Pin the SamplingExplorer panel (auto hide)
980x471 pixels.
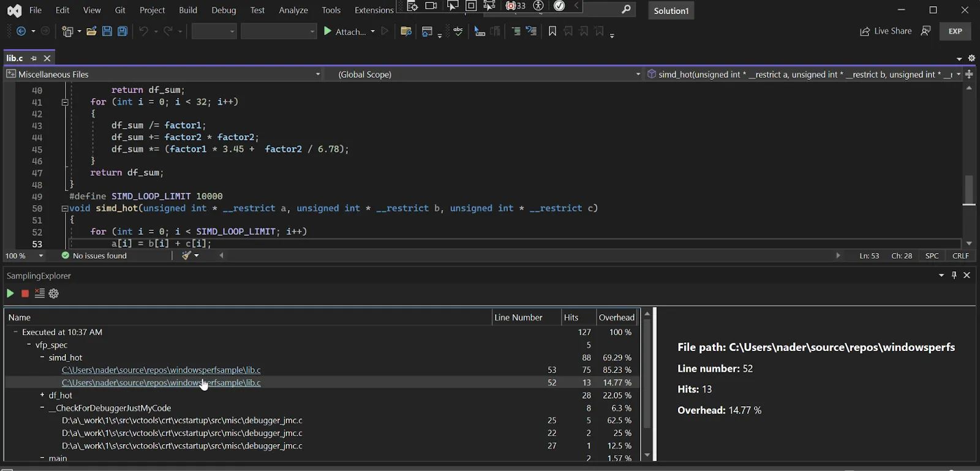(x=954, y=276)
